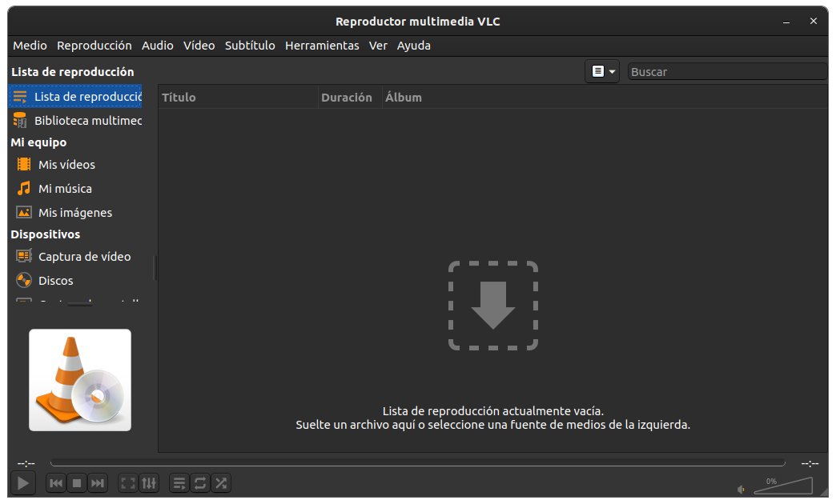Select Captura de vídeo under Dispositivos
The width and height of the screenshot is (836, 504).
(x=74, y=256)
